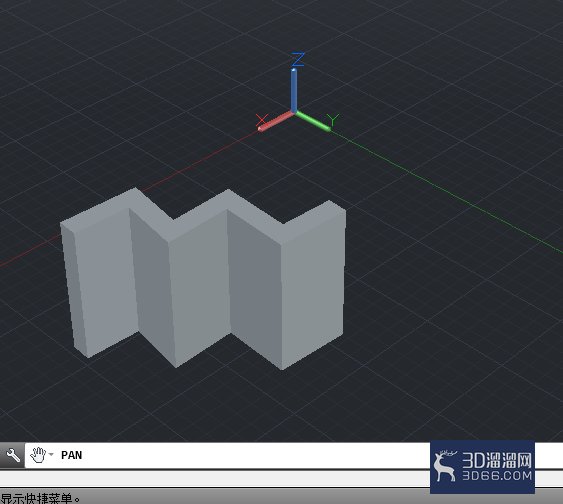The image size is (563, 504).
Task: Click the pan hand icon
Action: pos(38,455)
